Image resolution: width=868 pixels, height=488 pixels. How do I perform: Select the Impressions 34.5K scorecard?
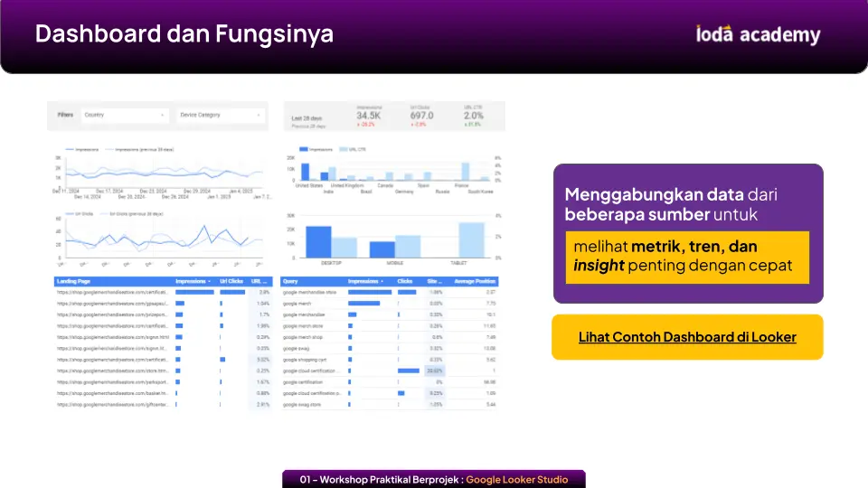pyautogui.click(x=368, y=115)
